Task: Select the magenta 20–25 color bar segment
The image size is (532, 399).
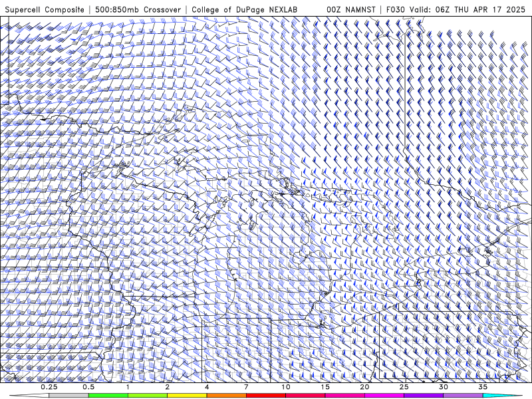Action: coord(384,396)
